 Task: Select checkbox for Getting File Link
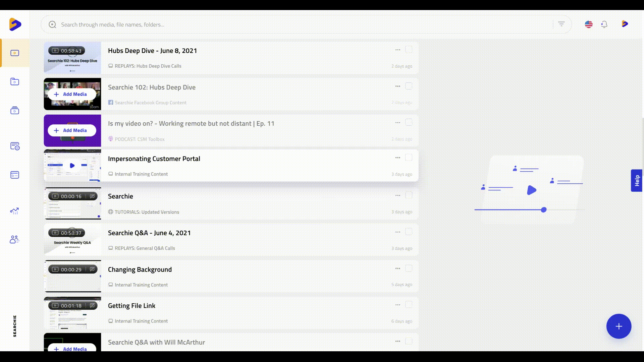pyautogui.click(x=409, y=305)
